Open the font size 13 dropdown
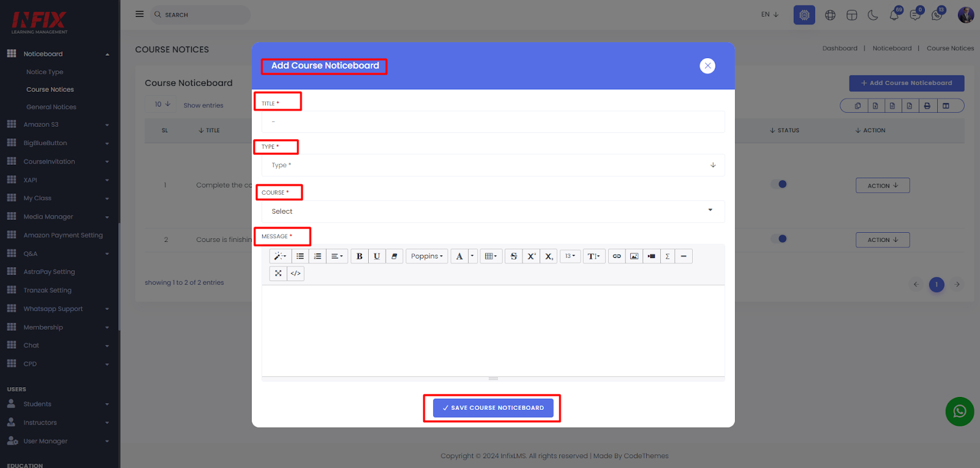This screenshot has width=980, height=468. click(x=570, y=256)
